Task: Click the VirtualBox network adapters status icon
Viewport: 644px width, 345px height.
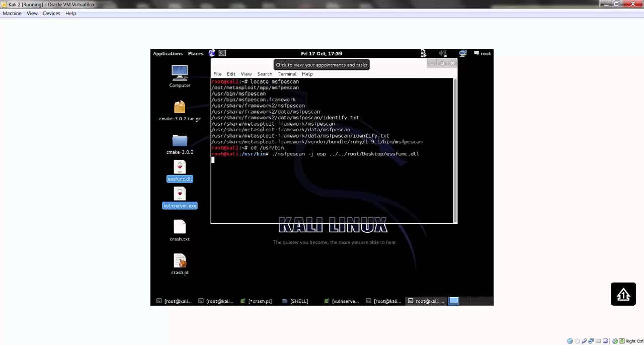Action: (592, 341)
